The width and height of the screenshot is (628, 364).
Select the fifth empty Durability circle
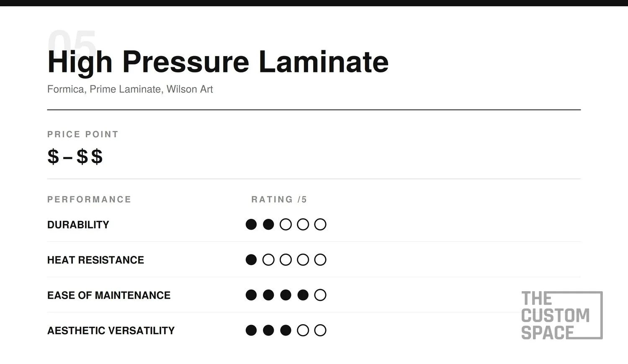point(320,225)
